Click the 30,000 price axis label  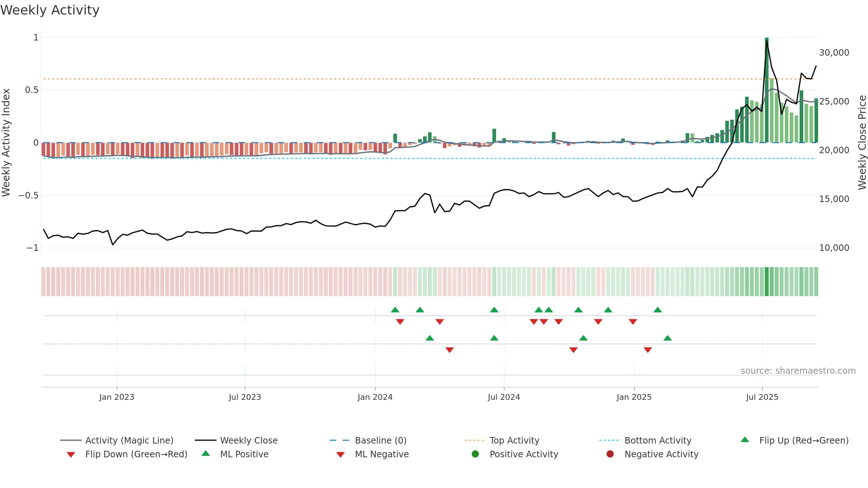pyautogui.click(x=834, y=53)
